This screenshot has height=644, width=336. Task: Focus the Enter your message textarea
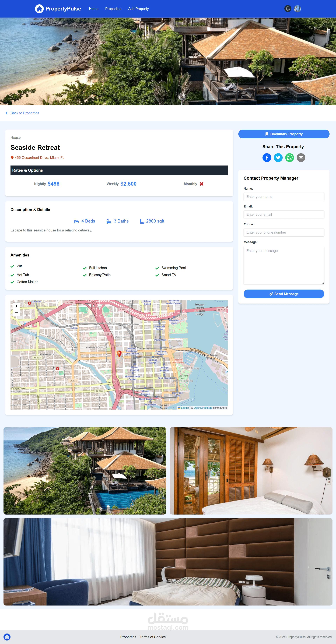coord(284,265)
